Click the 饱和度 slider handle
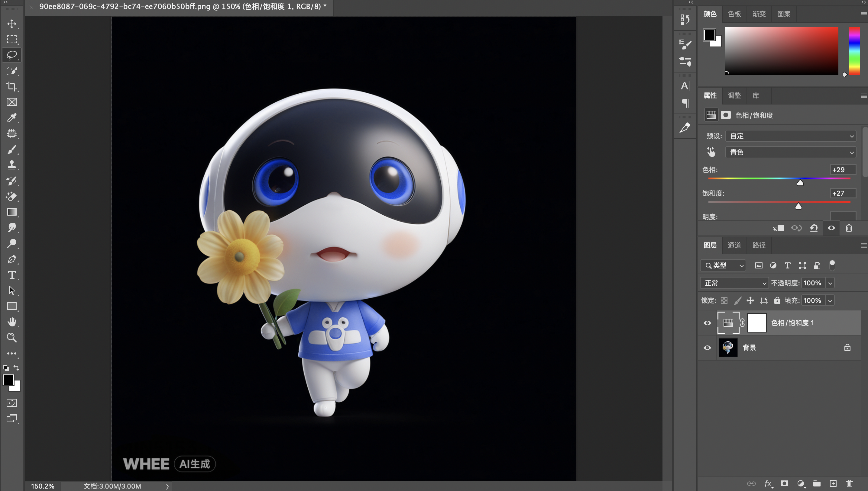The image size is (868, 491). pyautogui.click(x=798, y=206)
